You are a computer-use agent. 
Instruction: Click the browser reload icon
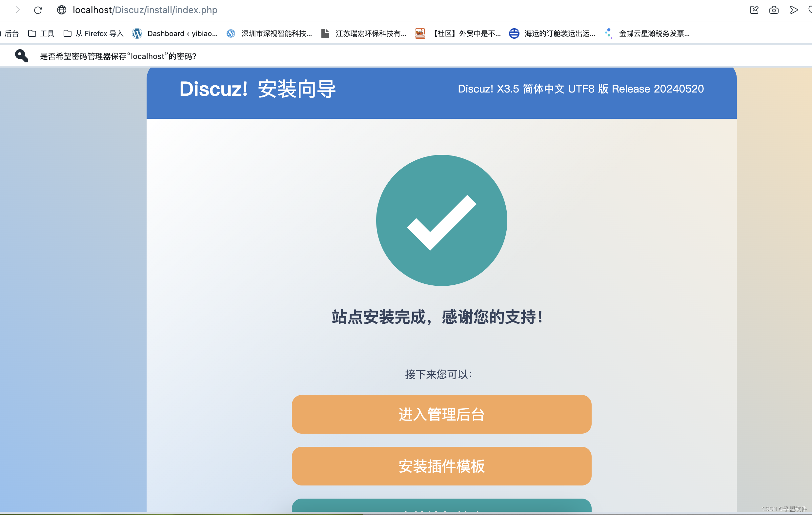38,10
